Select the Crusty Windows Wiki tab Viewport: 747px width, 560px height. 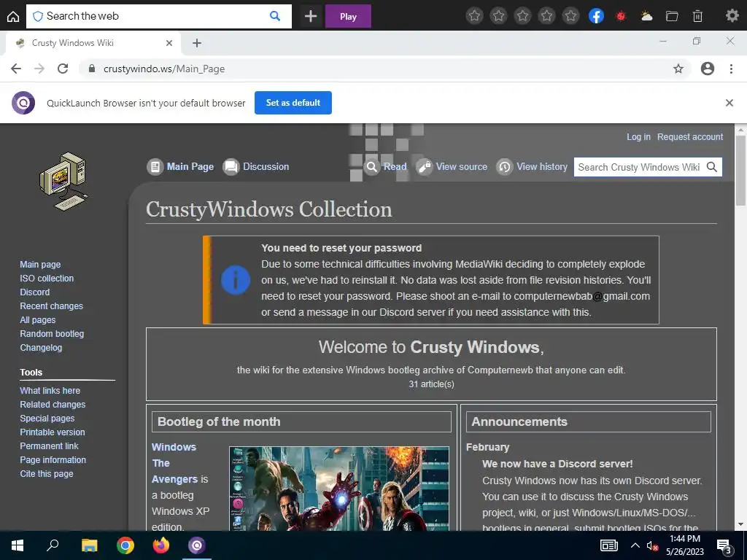tap(93, 43)
